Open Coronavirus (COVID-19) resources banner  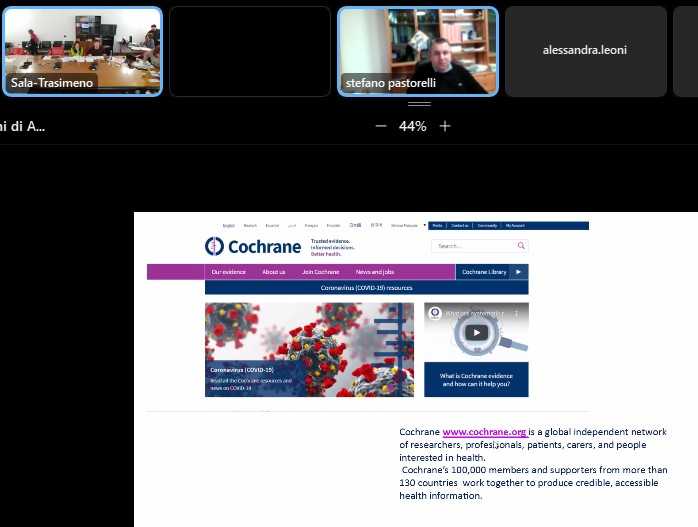coord(366,288)
